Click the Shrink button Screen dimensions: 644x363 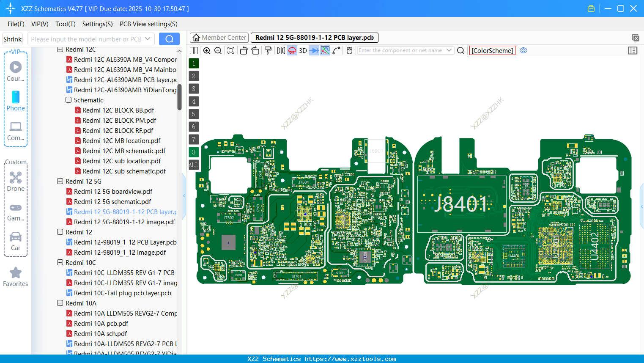click(12, 38)
